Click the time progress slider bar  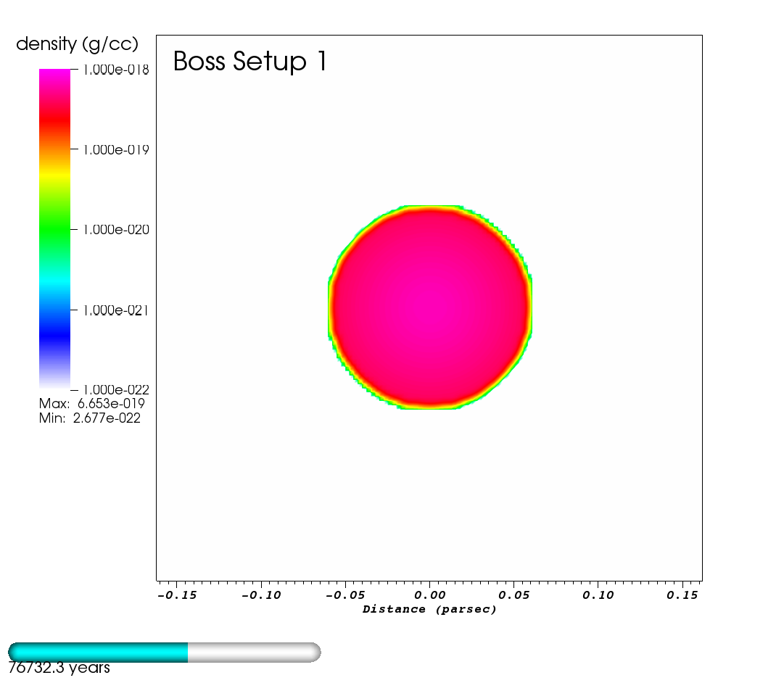(x=165, y=653)
